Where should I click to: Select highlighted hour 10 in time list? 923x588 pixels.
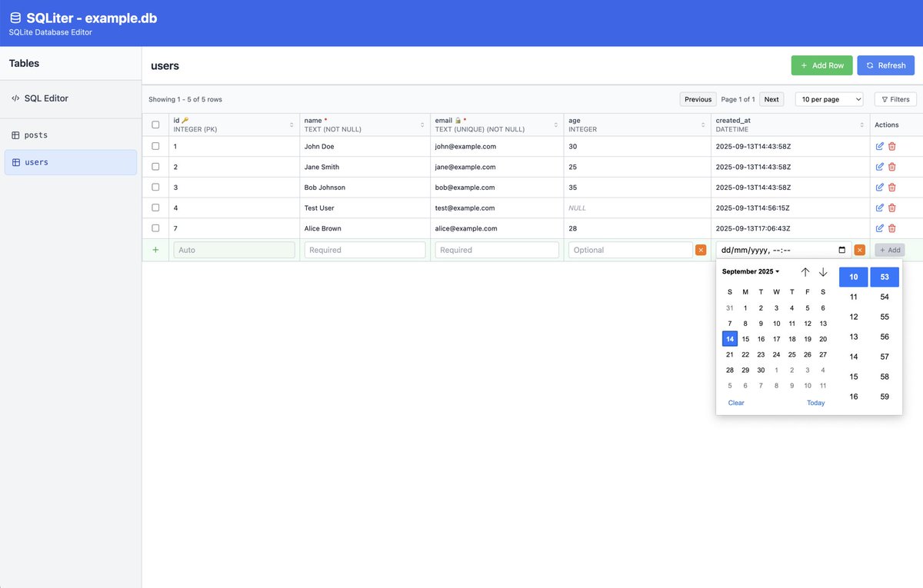(854, 277)
